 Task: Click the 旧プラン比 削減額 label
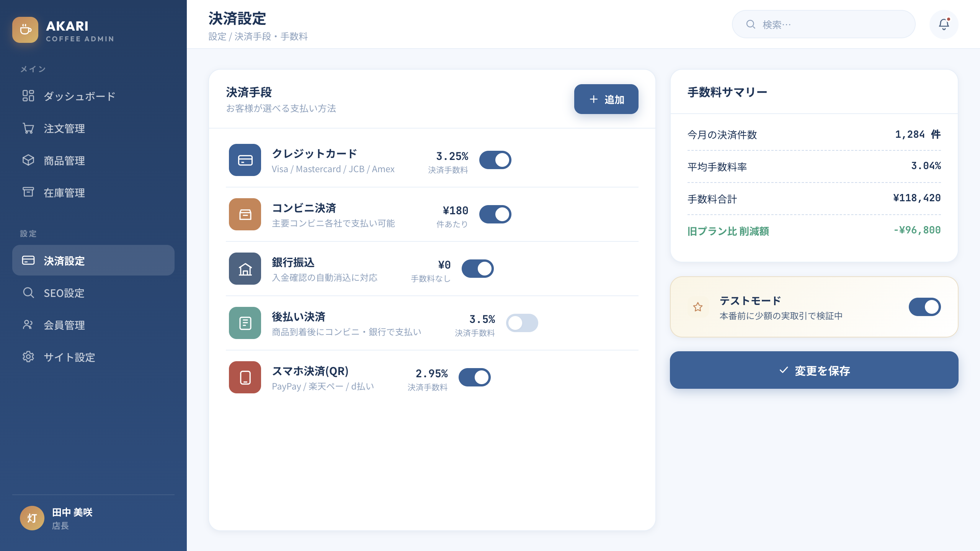click(x=728, y=231)
